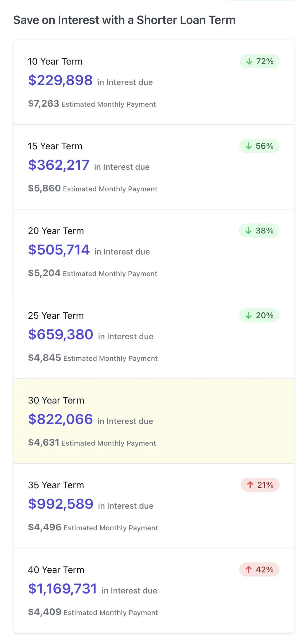Click the green down arrow beside 56%
Viewport: 306px width, 644px height.
[249, 146]
